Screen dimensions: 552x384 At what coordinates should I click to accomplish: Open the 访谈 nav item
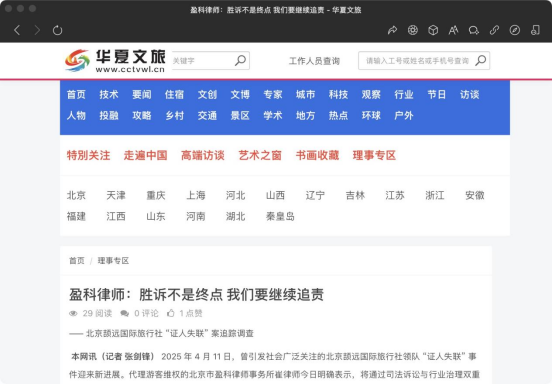point(470,94)
